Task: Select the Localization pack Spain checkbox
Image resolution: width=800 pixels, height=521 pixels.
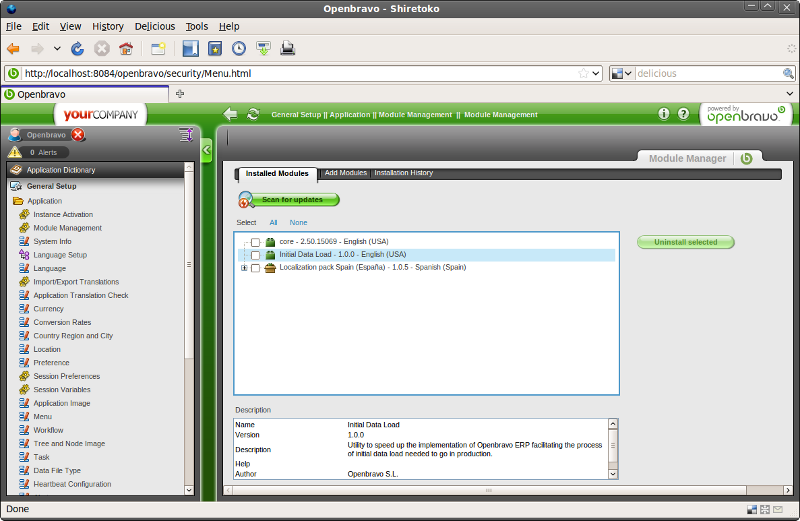Action: (x=256, y=268)
